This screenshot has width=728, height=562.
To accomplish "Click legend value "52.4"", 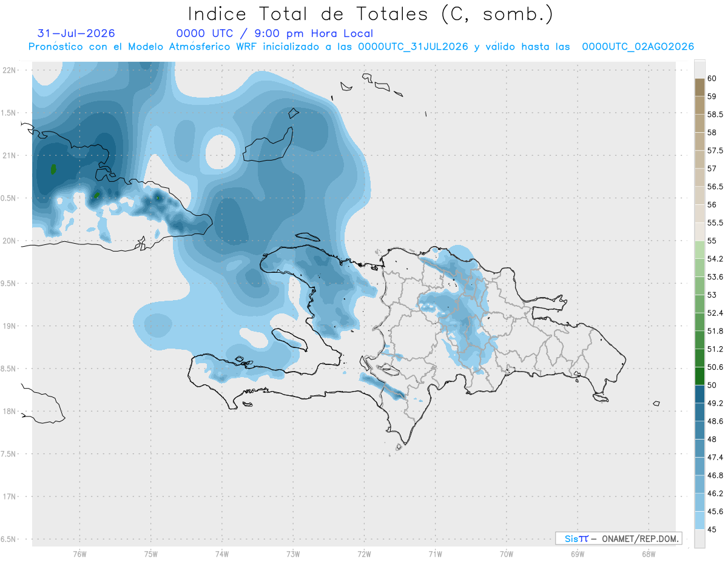I will [x=715, y=313].
